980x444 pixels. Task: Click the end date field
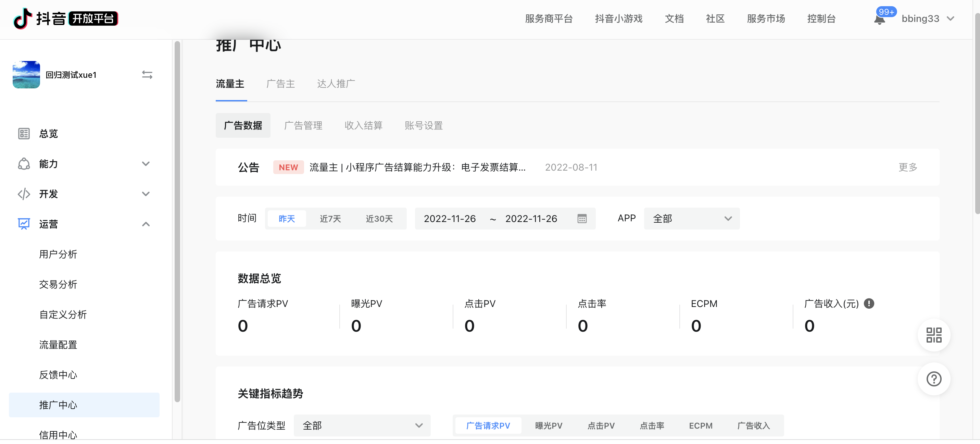(x=531, y=219)
